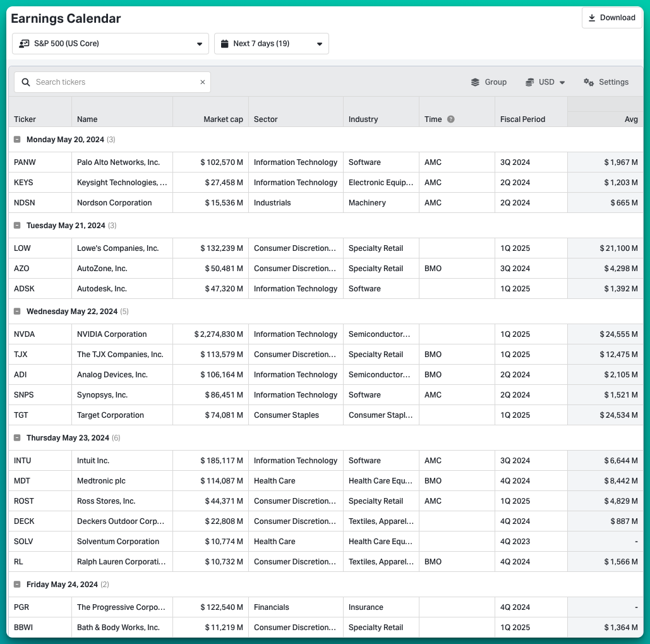Click the magnifier search icon
Image resolution: width=650 pixels, height=644 pixels.
click(26, 82)
